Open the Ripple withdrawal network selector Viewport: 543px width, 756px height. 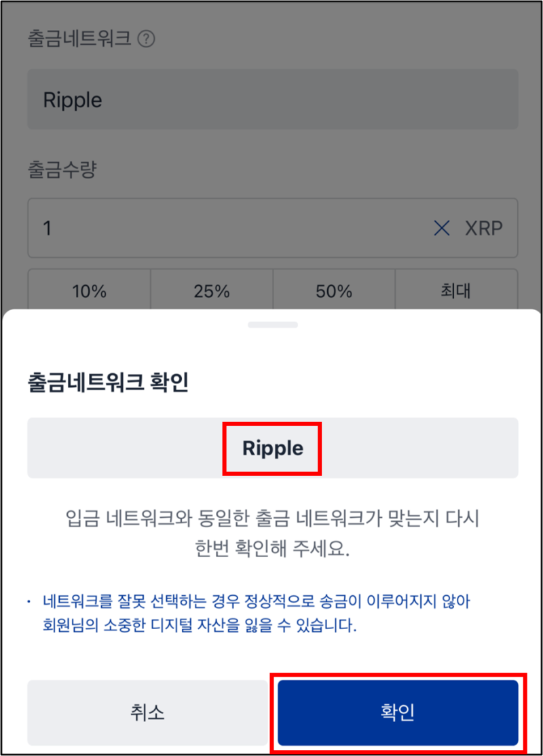point(271,99)
